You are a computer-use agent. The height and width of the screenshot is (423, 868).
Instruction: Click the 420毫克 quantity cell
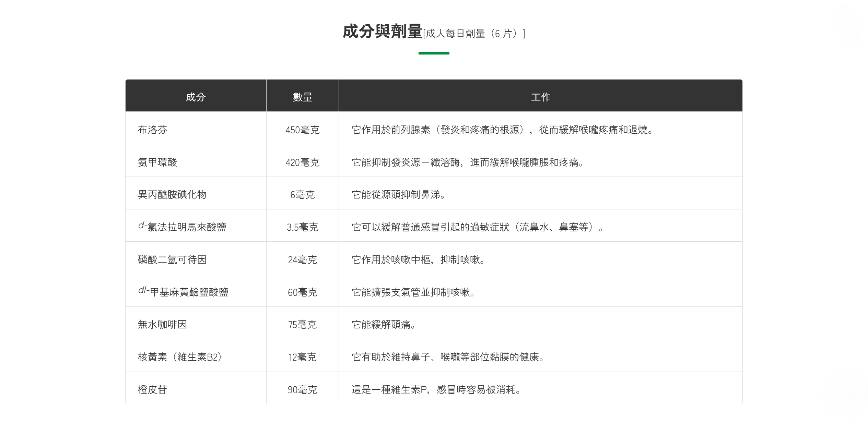[302, 162]
